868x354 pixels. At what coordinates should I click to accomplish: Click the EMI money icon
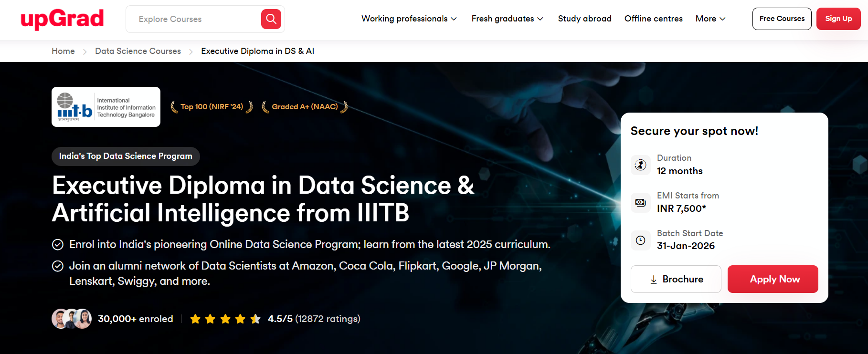pyautogui.click(x=640, y=203)
